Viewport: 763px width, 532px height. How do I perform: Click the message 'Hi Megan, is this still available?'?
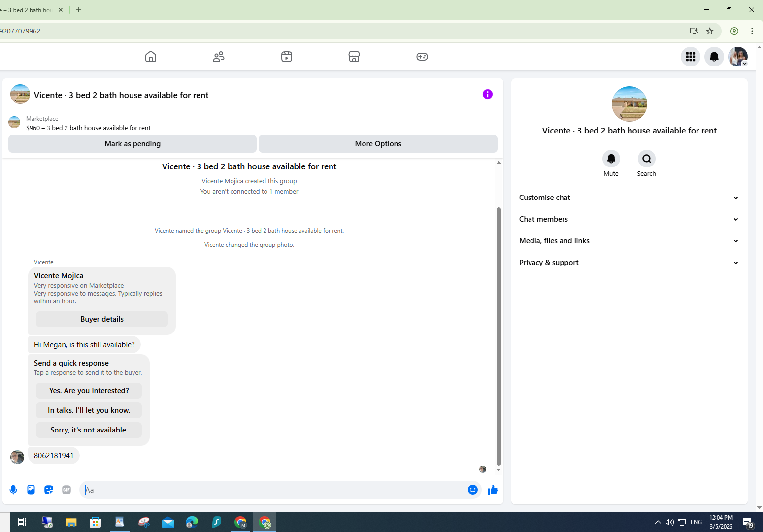(84, 345)
